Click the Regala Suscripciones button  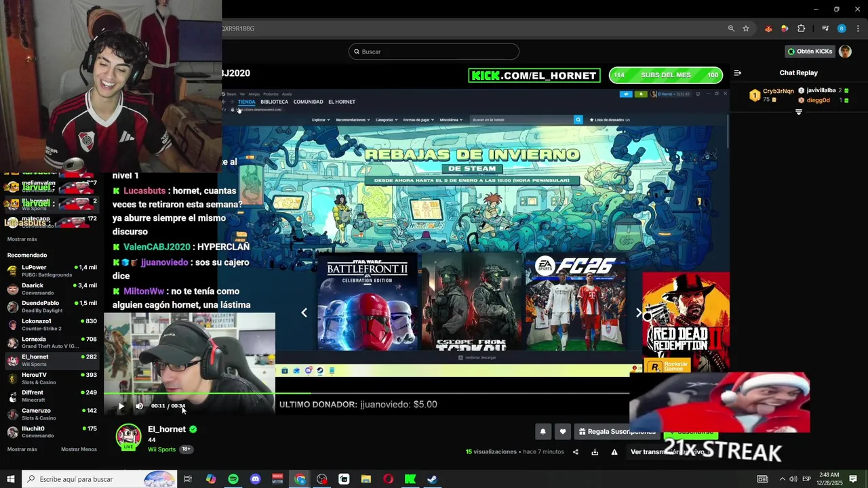coord(617,431)
